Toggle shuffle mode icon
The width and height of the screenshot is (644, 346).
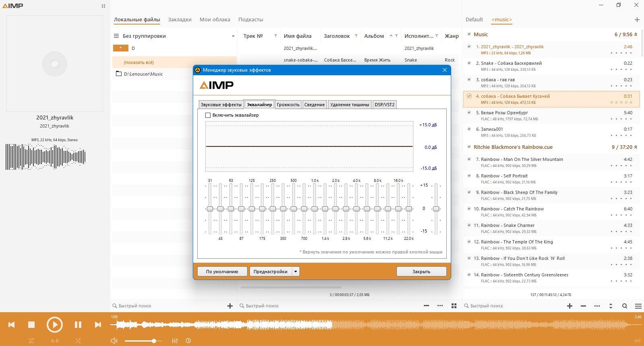(x=78, y=341)
